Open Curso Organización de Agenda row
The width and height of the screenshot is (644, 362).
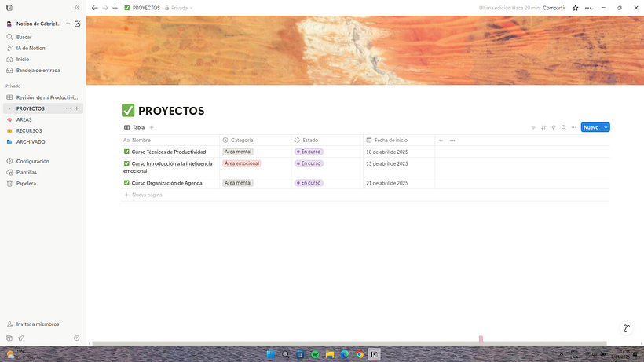click(x=166, y=183)
